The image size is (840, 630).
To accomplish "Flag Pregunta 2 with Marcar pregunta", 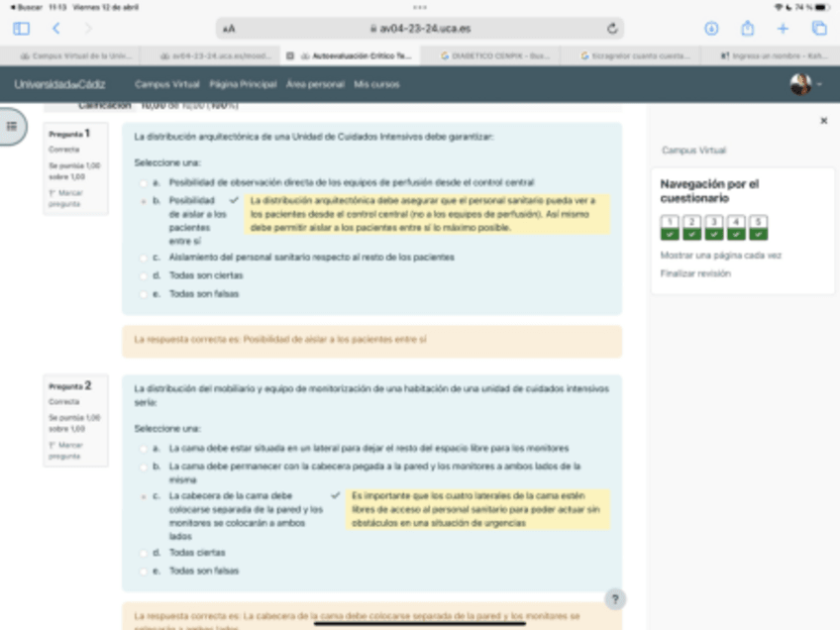I will click(64, 451).
